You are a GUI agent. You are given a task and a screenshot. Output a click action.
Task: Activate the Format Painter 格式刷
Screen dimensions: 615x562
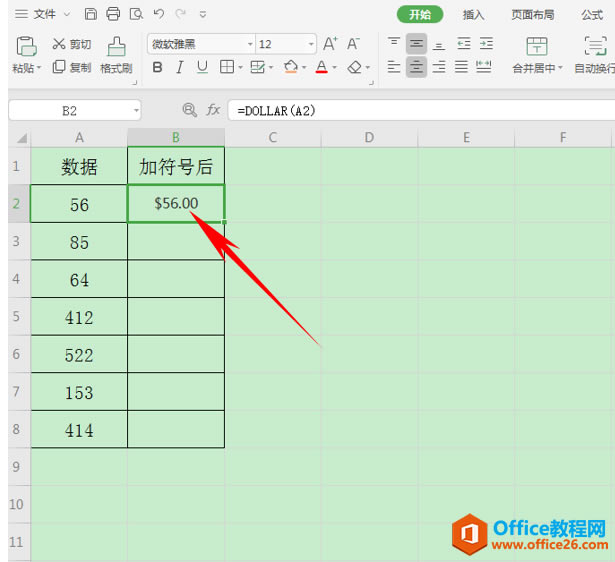point(116,56)
